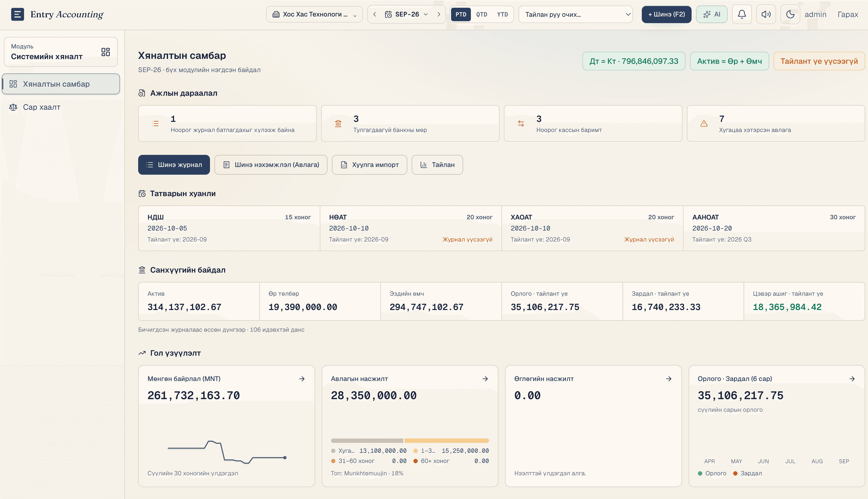Click the transfer arrows icon on cash card

(521, 124)
